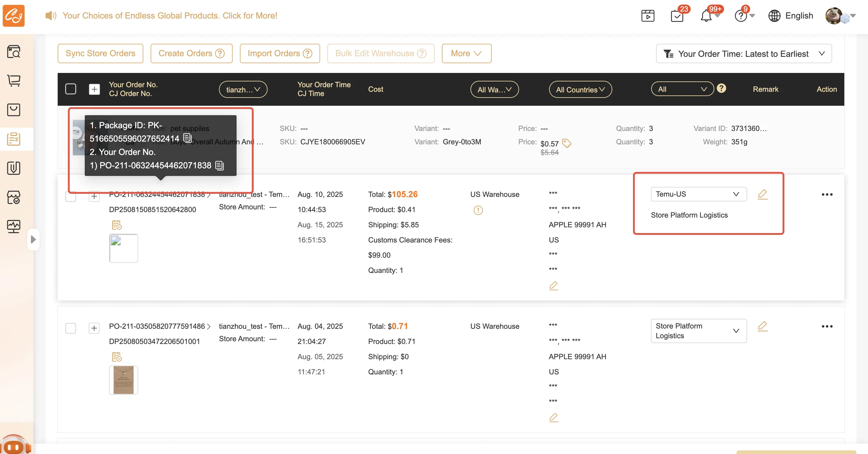Screen dimensions: 868x454
Task: Open the video tutorial icon in header
Action: click(x=648, y=16)
